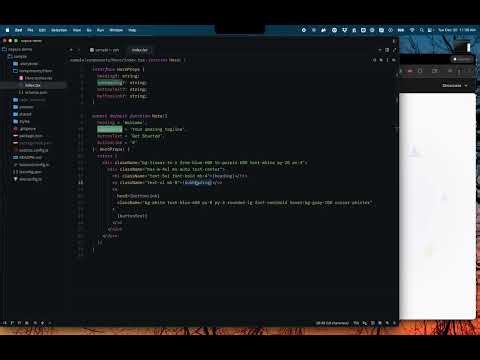Click the Wi-Fi icon in the menu bar
The width and height of the screenshot is (480, 360).
tap(412, 30)
